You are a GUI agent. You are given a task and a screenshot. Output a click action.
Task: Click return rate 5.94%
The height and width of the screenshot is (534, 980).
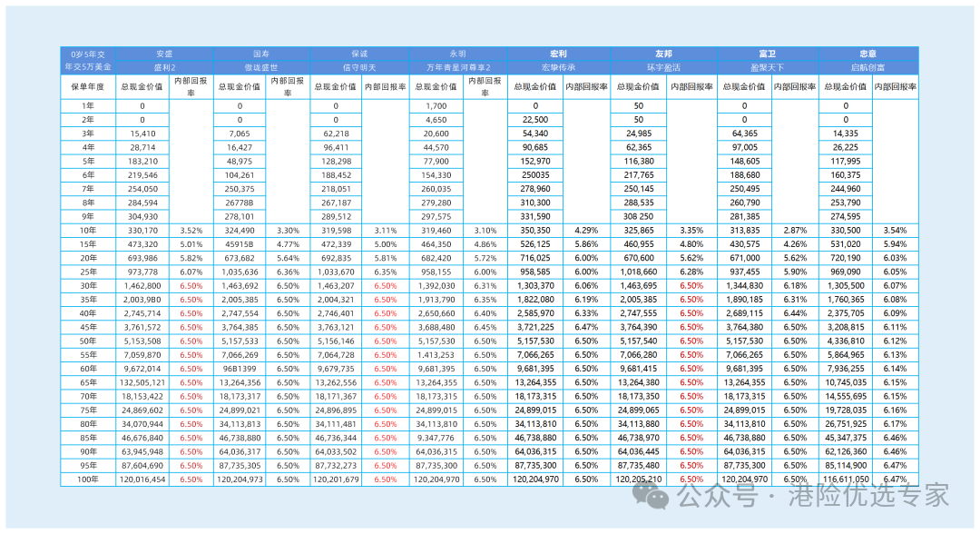click(x=895, y=244)
